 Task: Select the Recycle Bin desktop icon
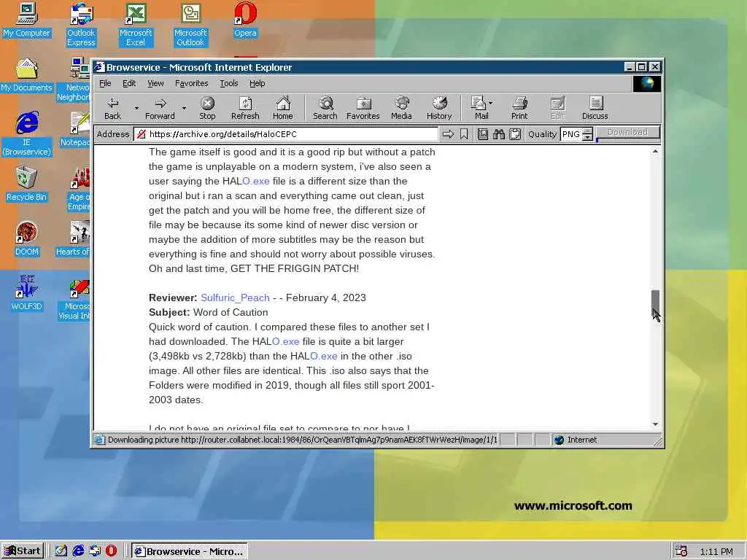[x=26, y=184]
